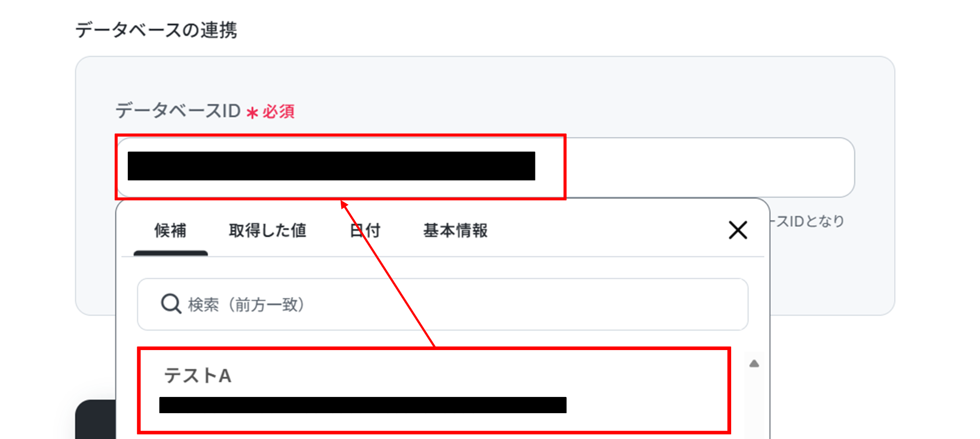Viewport: 980px width, 439px height.
Task: Click the underline beneath the 候補 tab
Action: point(170,253)
